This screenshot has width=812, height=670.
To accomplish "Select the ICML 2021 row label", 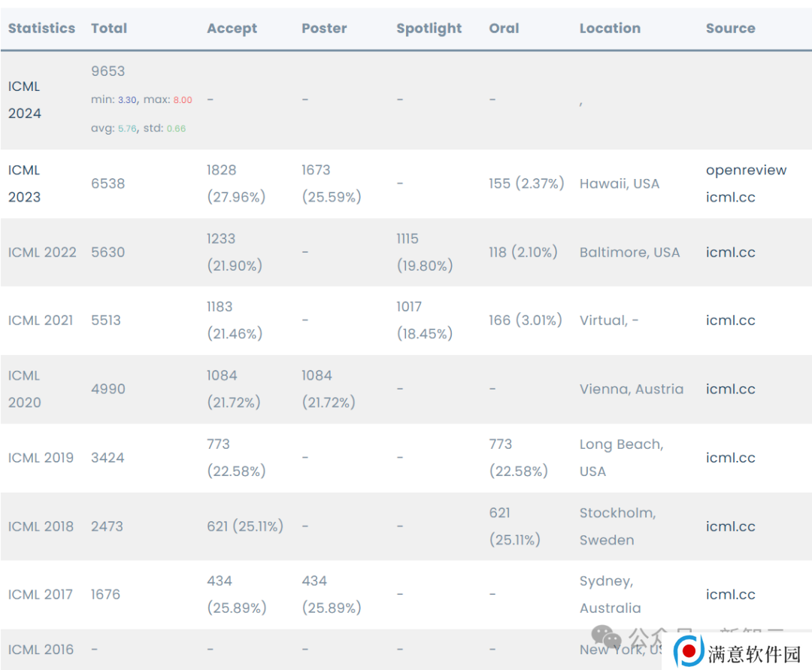I will [41, 320].
